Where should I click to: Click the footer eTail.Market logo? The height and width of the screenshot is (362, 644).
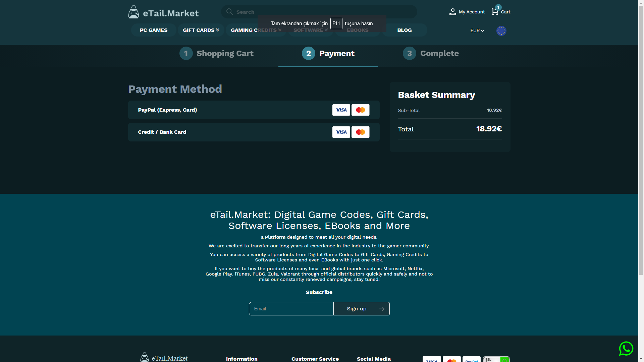coord(164,358)
